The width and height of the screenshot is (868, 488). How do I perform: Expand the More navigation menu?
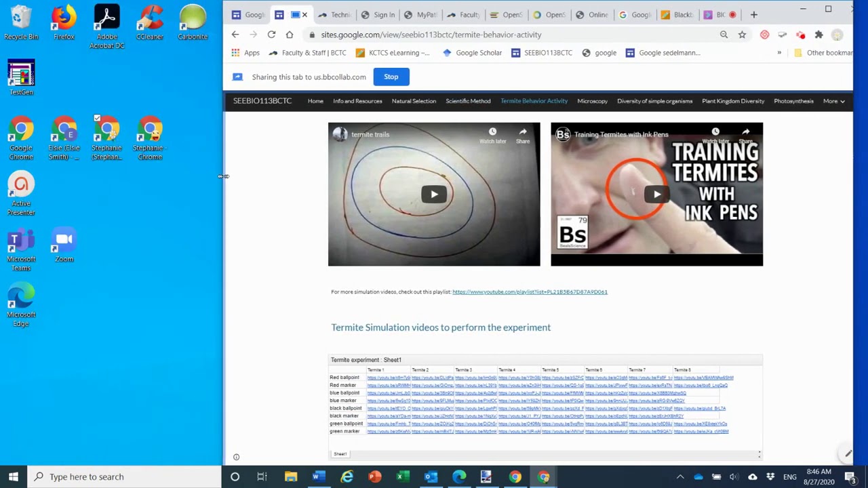tap(834, 101)
